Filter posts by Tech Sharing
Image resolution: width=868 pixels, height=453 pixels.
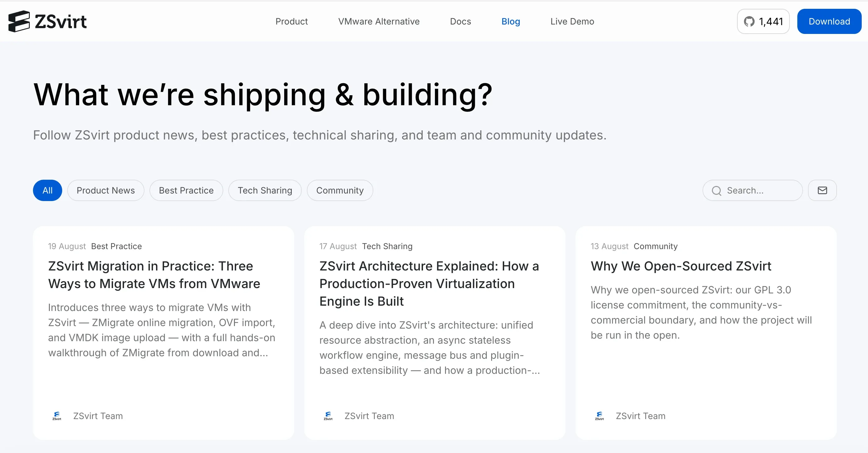[x=265, y=190]
